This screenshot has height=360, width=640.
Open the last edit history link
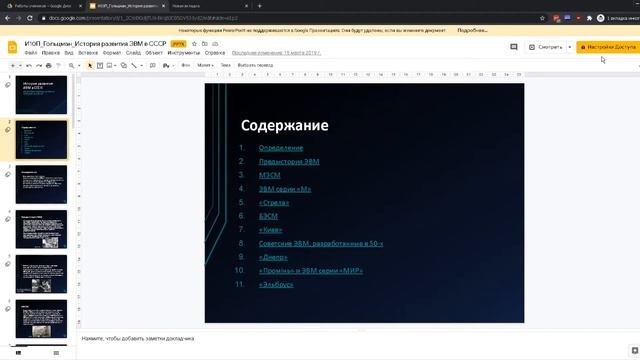[276, 53]
